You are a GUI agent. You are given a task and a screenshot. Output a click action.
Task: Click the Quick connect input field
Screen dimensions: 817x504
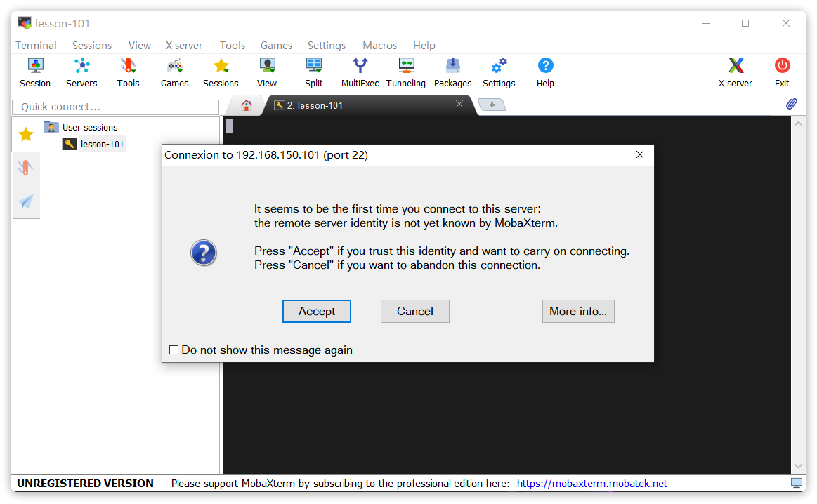point(116,107)
